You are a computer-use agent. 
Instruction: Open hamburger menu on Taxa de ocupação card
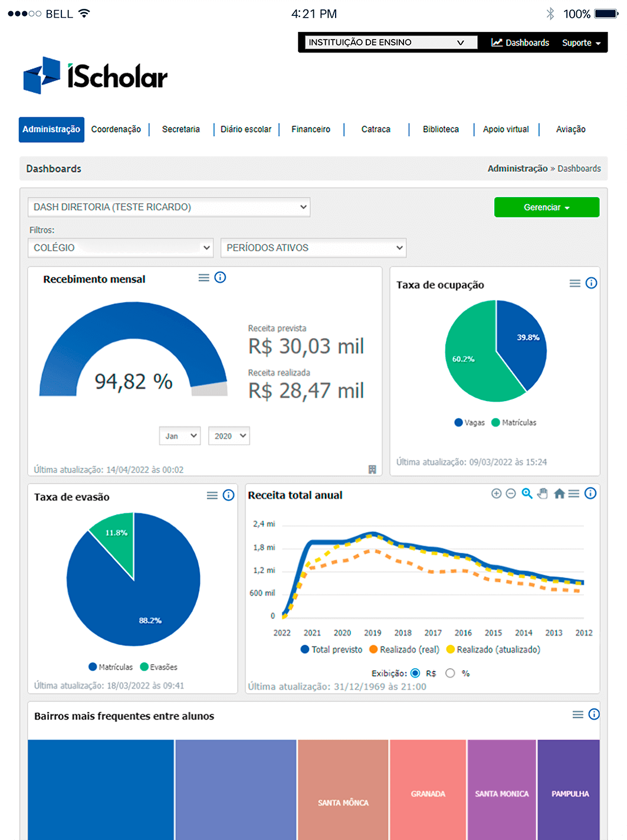pos(575,283)
